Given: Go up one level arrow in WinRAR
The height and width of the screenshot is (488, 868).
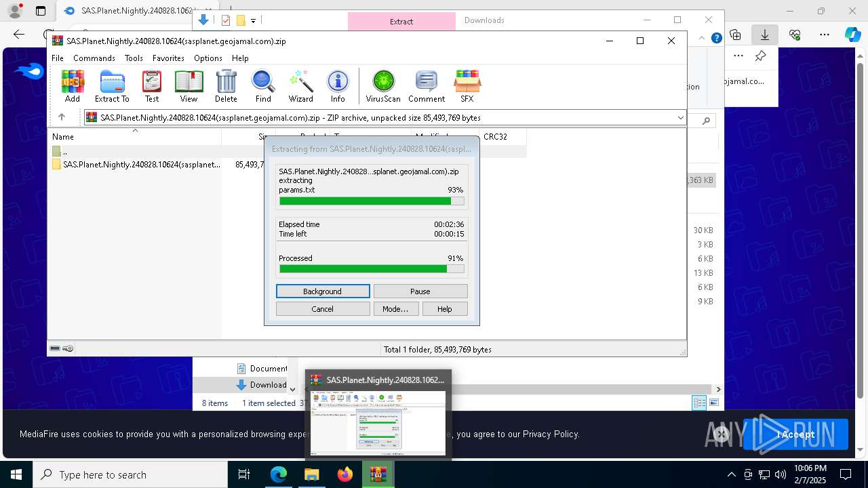Looking at the screenshot, I should pos(62,117).
